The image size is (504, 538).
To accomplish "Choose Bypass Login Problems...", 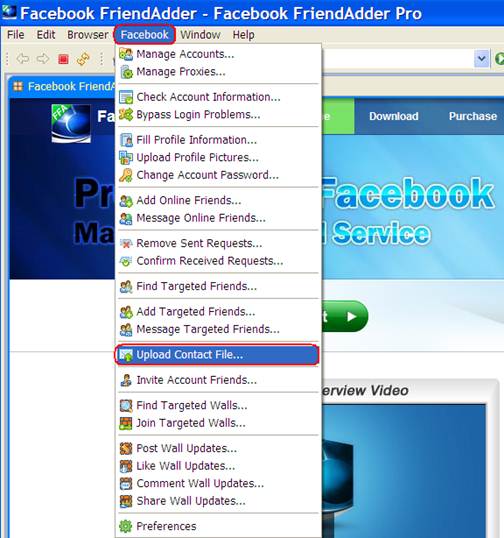I will pos(218,115).
